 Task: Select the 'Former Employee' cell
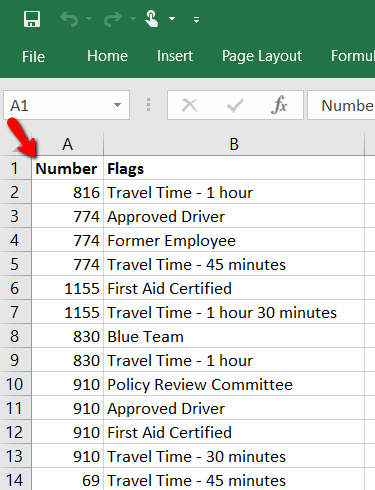[234, 240]
